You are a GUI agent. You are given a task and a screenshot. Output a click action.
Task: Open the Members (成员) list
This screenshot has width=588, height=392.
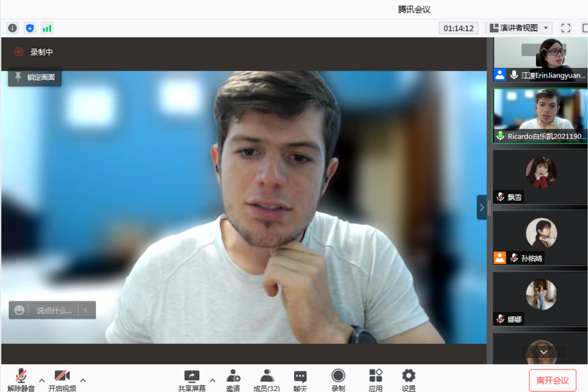267,379
